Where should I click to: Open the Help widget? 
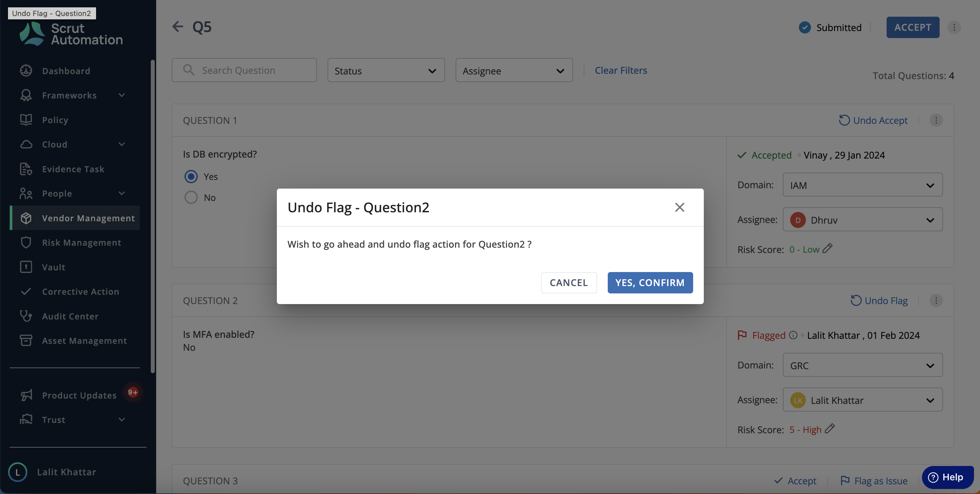947,477
